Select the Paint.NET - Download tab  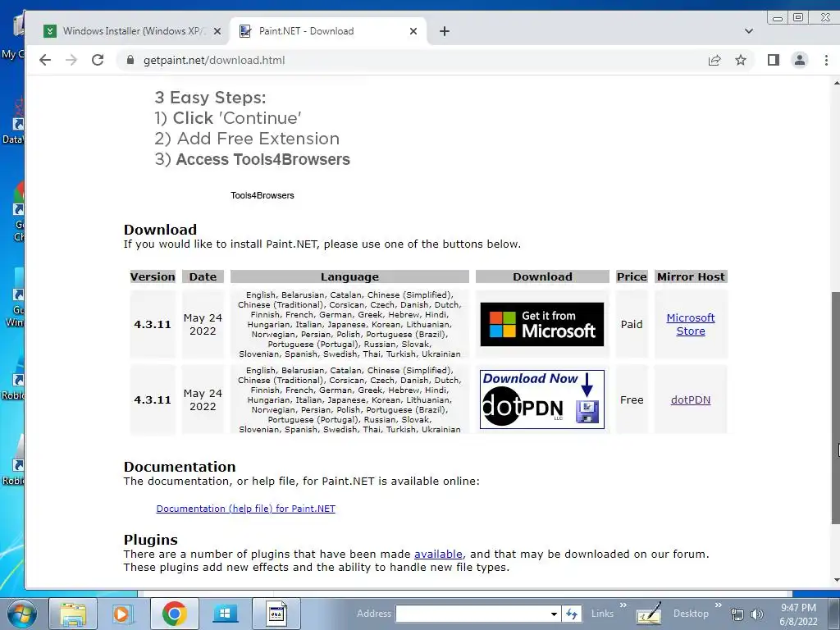[x=328, y=31]
